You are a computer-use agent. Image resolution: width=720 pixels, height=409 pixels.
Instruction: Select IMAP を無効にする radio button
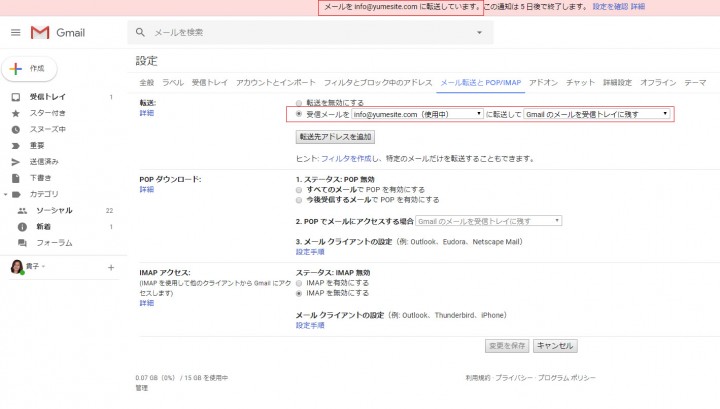click(299, 293)
